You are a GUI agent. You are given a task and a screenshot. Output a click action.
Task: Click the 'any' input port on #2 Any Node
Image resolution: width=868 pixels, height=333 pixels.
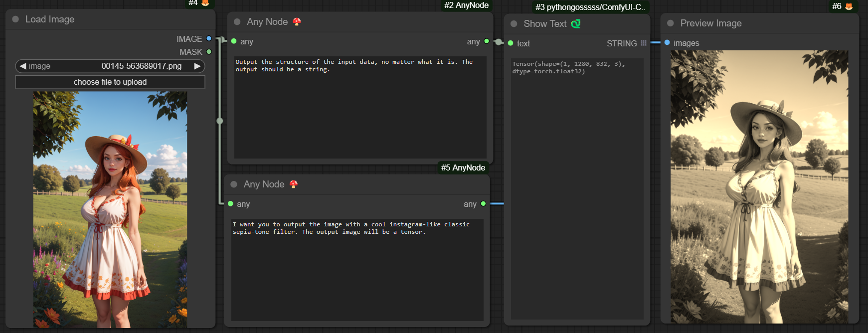click(234, 41)
